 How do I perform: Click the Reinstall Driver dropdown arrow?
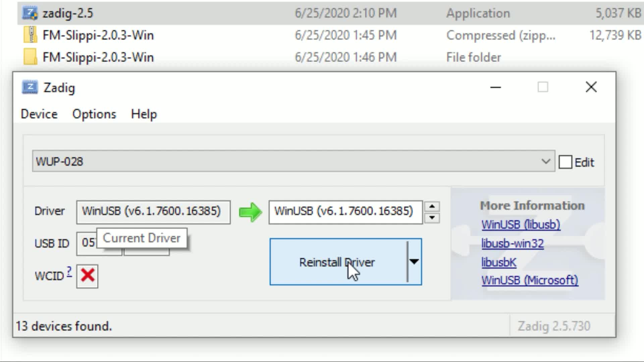tap(414, 262)
